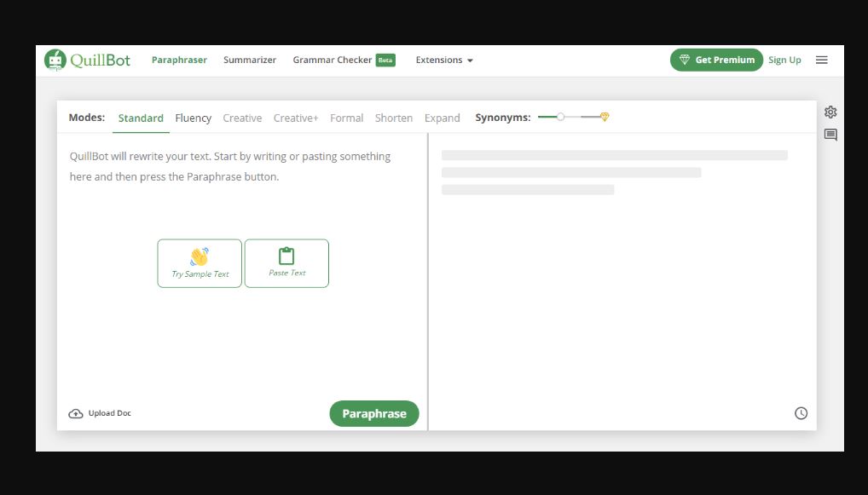Click the Upload Doc label
The width and height of the screenshot is (868, 495).
pos(110,413)
